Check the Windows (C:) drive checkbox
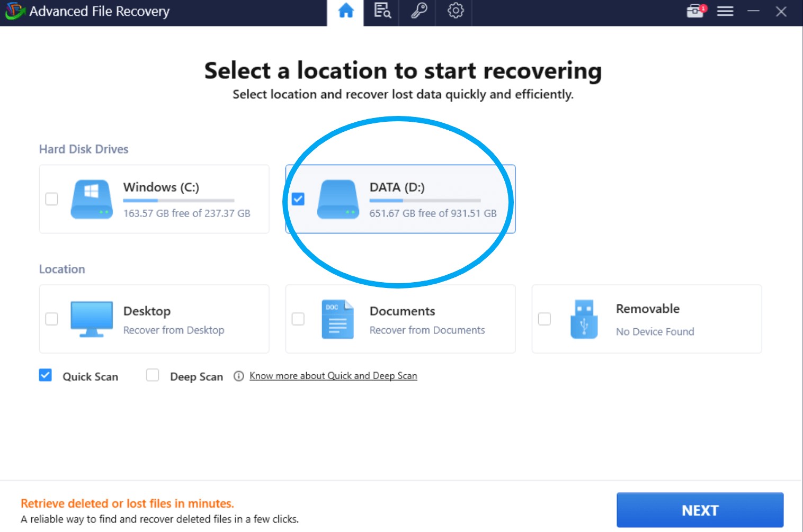This screenshot has height=532, width=803. 52,199
